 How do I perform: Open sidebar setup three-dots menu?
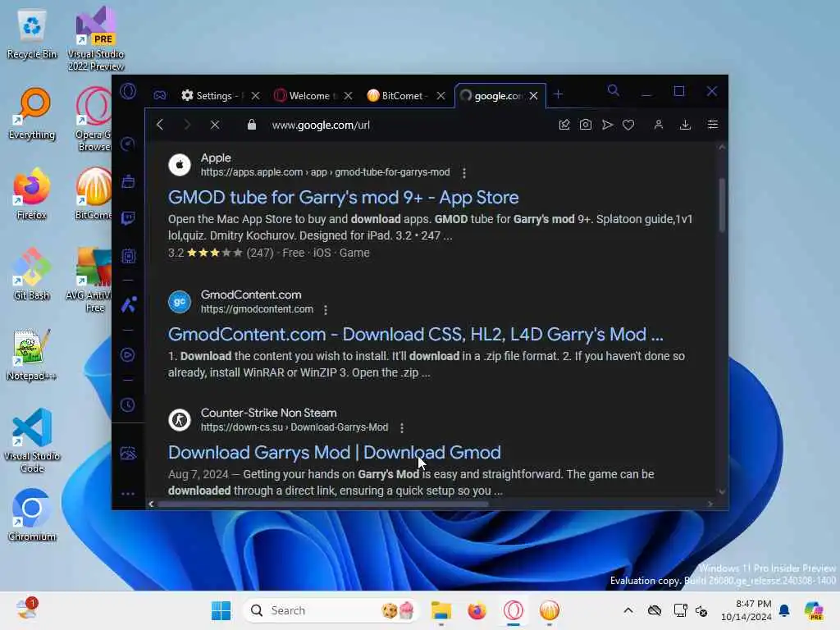[128, 493]
